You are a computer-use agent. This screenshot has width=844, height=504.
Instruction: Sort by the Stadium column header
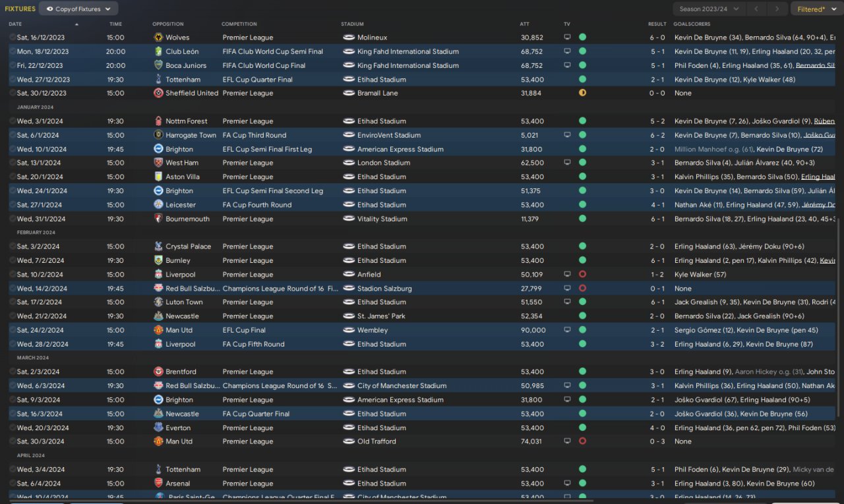click(352, 24)
